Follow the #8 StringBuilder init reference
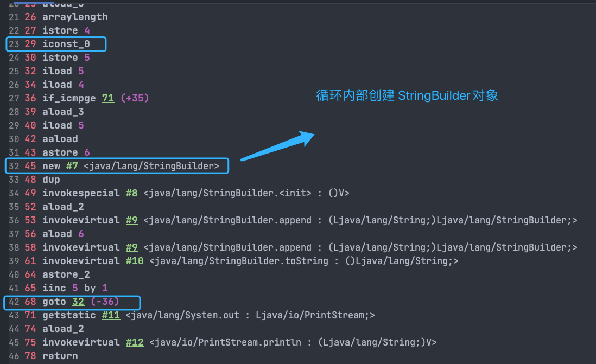Viewport: 596px width, 364px height. 132,193
